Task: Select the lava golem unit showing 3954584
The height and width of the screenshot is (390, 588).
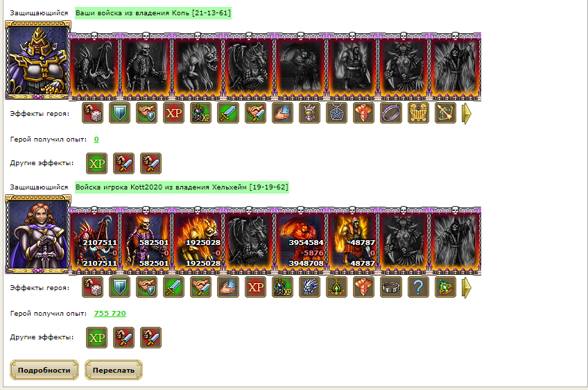Action: tap(301, 241)
